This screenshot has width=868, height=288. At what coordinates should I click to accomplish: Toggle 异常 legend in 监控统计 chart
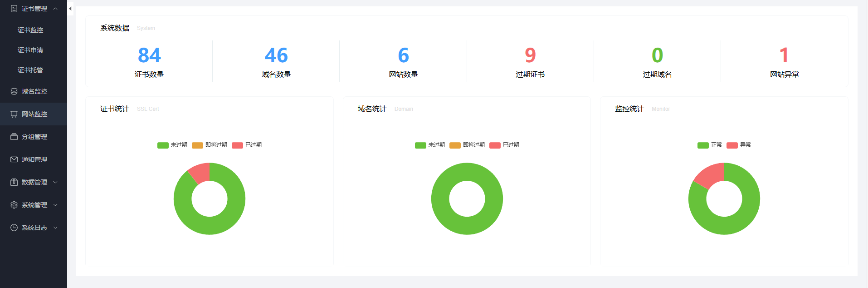pos(739,145)
